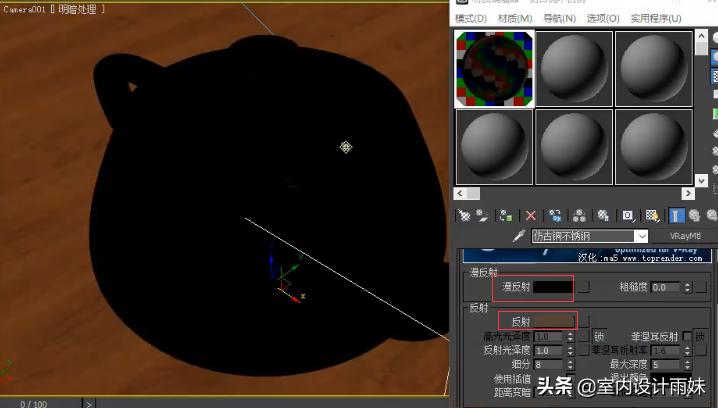The width and height of the screenshot is (718, 408).
Task: Click the 反射光泽度 map slot button
Action: 583,350
